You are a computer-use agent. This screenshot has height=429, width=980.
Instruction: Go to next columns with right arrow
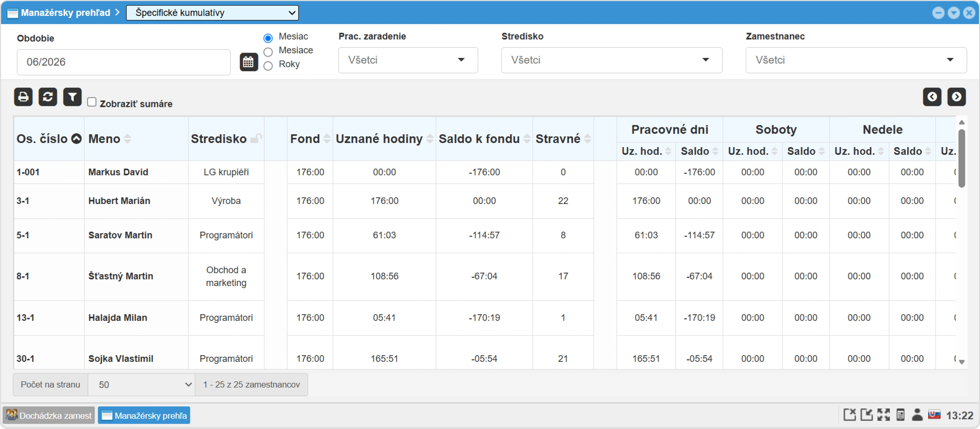pos(956,97)
